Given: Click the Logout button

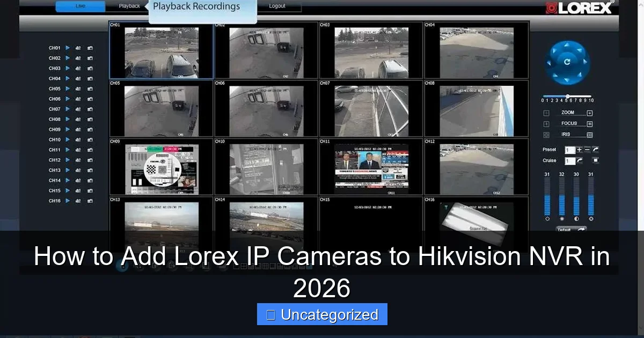Looking at the screenshot, I should click(x=278, y=5).
